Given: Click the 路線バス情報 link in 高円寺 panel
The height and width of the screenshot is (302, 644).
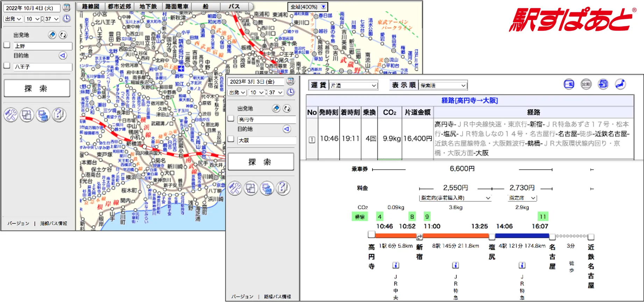Looking at the screenshot, I should (277, 297).
